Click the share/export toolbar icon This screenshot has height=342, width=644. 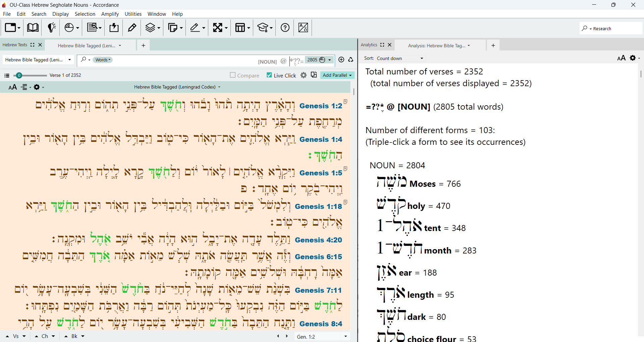click(x=114, y=27)
